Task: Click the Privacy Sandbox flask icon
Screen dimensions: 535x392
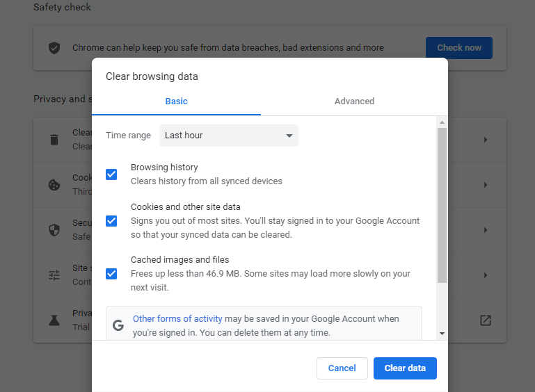Action: pyautogui.click(x=54, y=320)
